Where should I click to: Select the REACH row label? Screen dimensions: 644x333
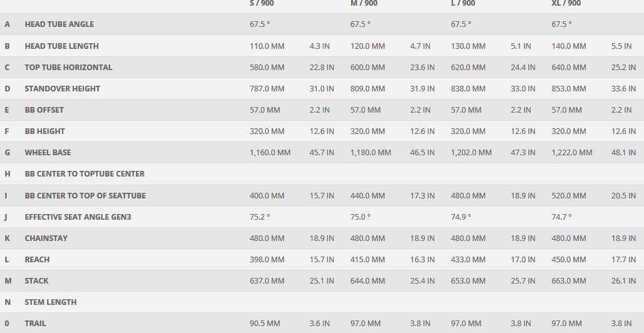[37, 260]
